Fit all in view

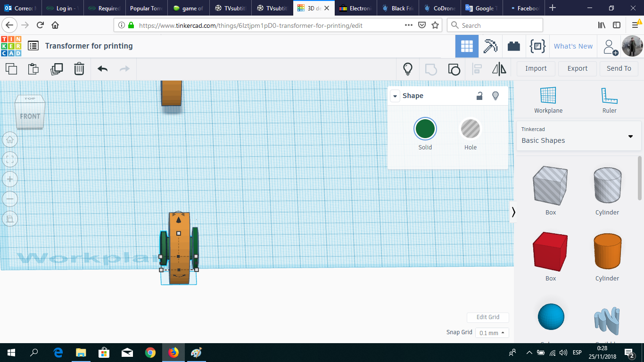tap(10, 159)
